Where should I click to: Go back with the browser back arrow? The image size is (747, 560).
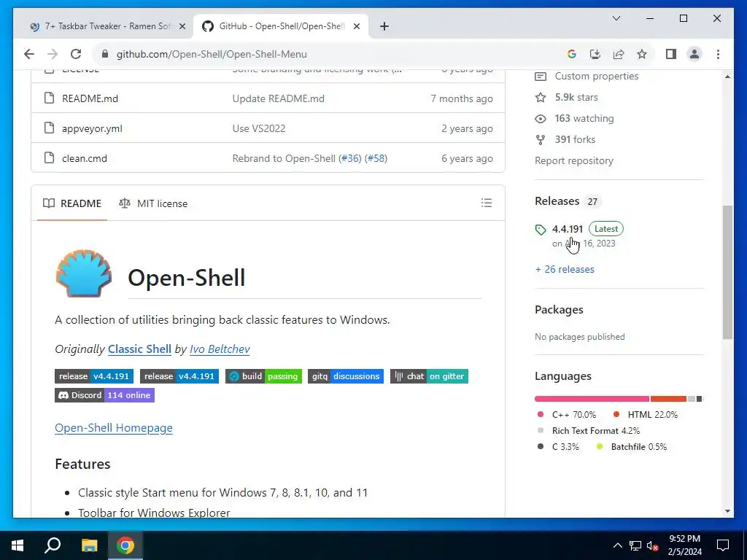(29, 54)
